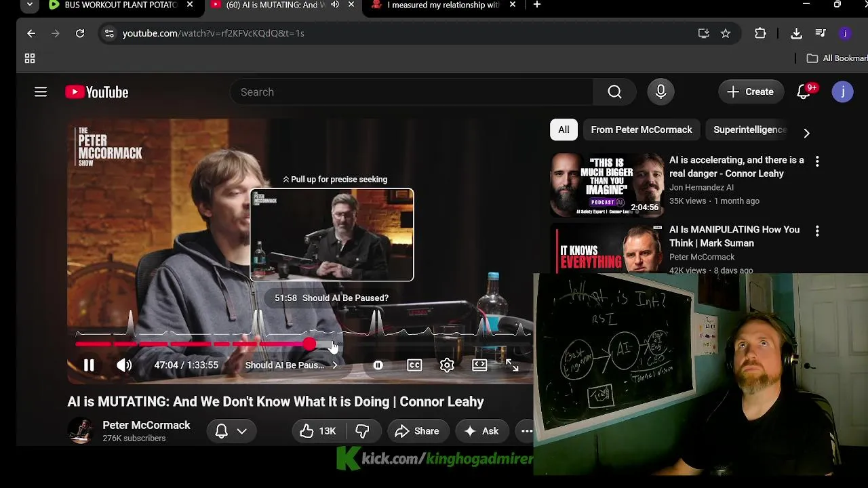868x488 pixels.
Task: Toggle closed captions on the video
Action: [414, 365]
